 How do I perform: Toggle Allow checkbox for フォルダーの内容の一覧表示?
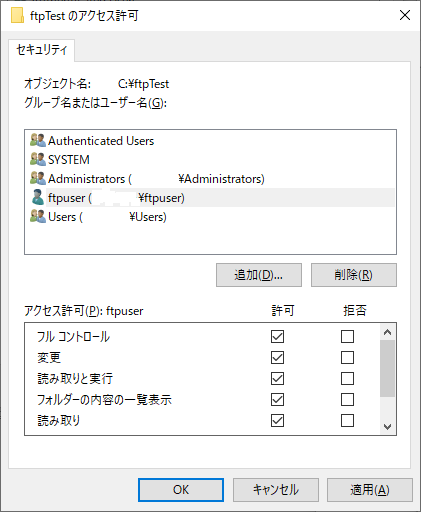277,399
